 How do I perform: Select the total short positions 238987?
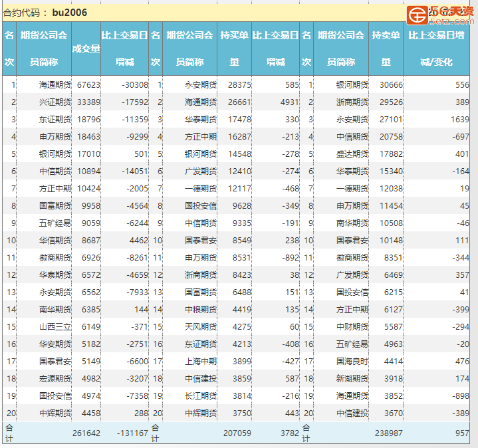click(389, 433)
